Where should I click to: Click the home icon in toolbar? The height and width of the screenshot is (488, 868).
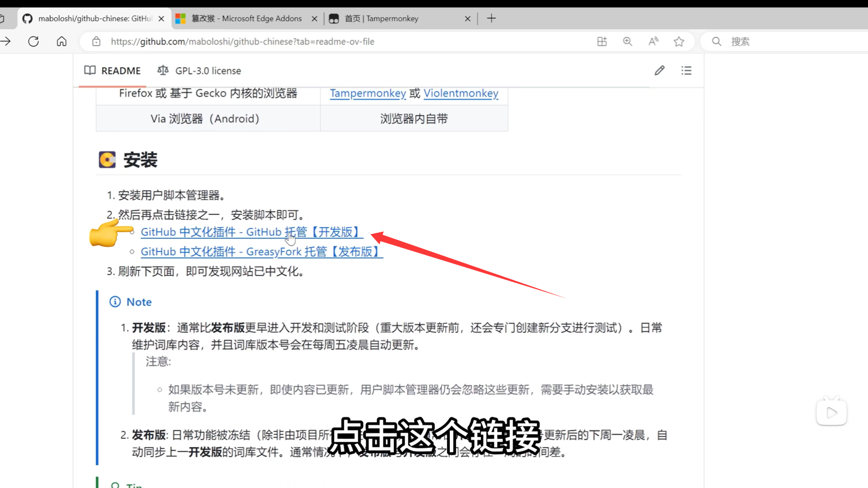61,42
